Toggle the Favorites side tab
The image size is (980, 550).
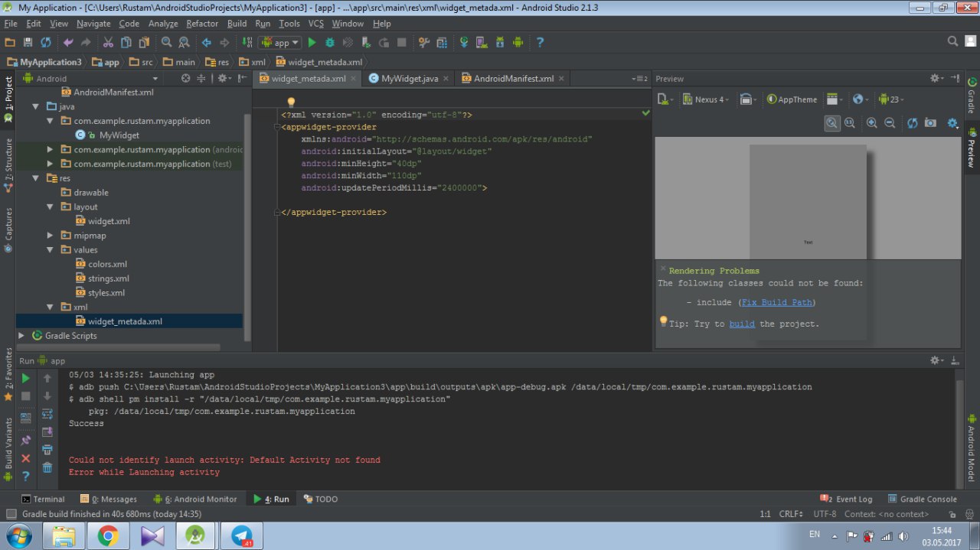click(x=8, y=373)
